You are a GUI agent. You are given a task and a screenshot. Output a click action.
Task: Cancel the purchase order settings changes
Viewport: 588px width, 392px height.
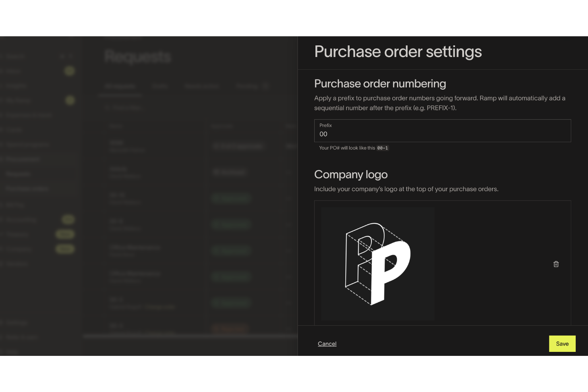tap(327, 344)
